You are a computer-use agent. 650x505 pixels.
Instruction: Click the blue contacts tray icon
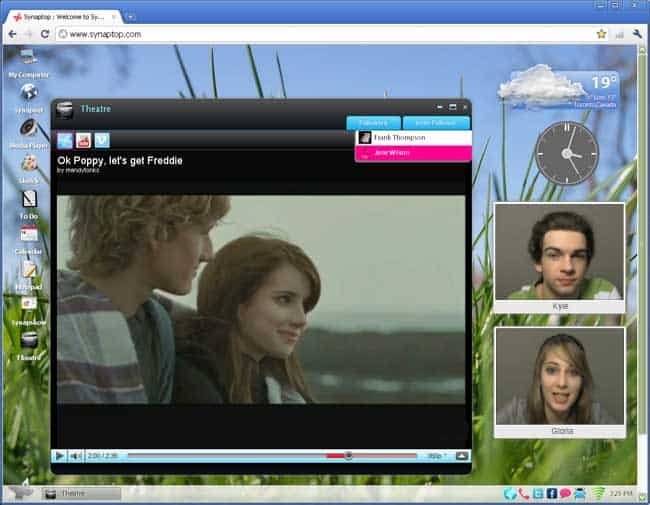580,493
